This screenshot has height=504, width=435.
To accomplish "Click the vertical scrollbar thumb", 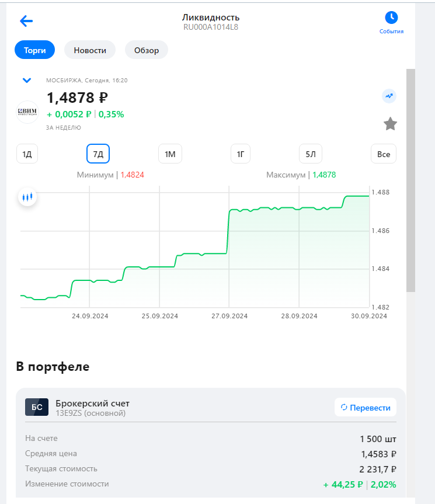I will tap(410, 180).
